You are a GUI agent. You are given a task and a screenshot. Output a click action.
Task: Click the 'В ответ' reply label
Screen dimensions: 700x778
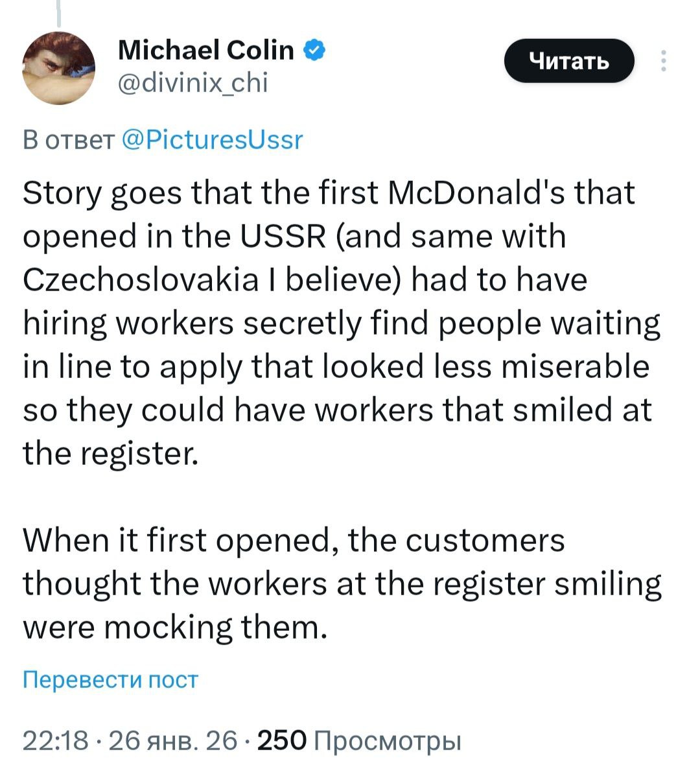tap(69, 139)
